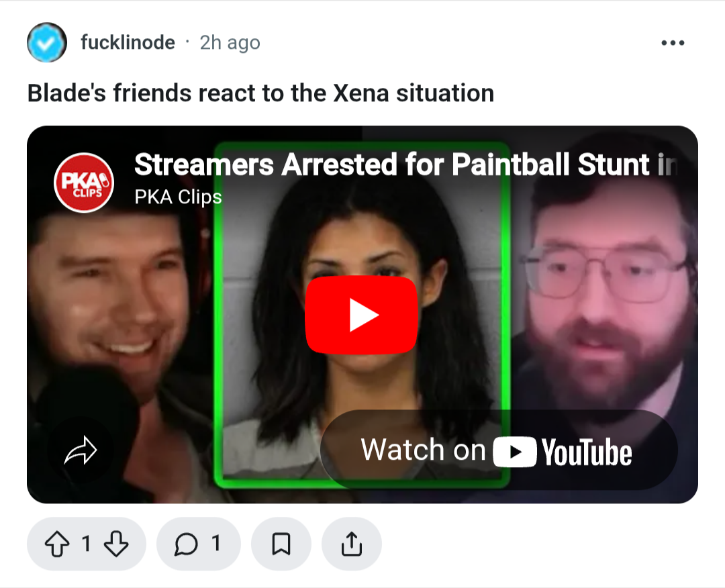Open comments via speech bubble icon
725x588 pixels.
pos(187,544)
